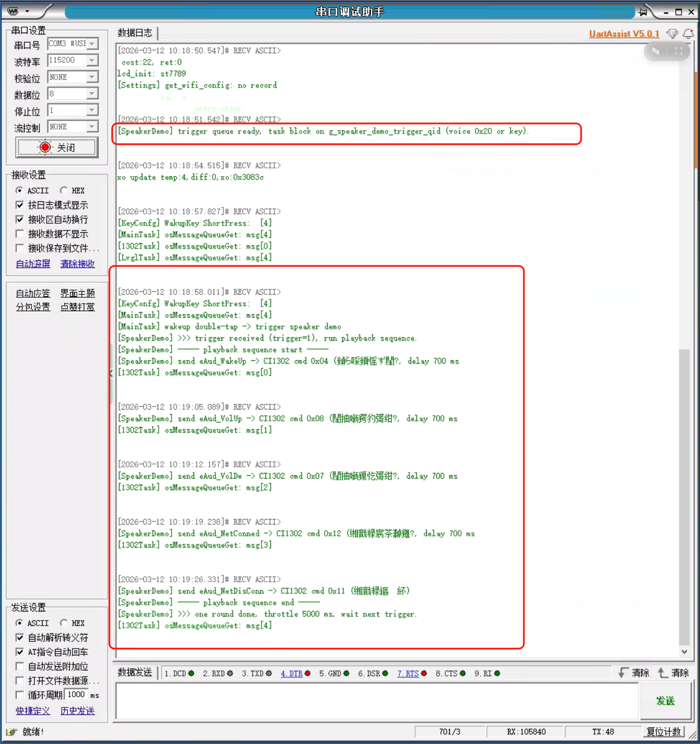Click the status bar ready icon
Image resolution: width=700 pixels, height=744 pixels.
(11, 732)
